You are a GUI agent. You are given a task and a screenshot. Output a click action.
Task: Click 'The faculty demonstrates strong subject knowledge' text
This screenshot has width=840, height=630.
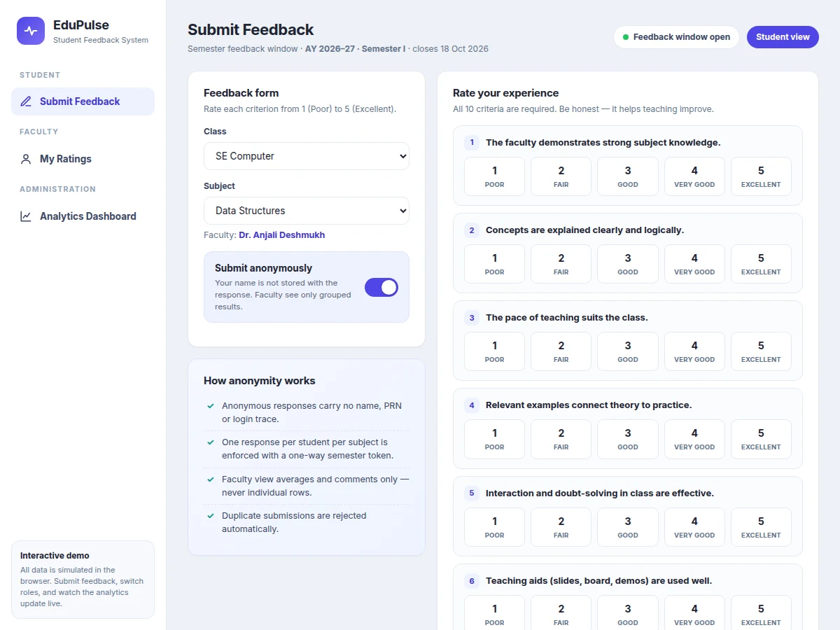(x=603, y=143)
